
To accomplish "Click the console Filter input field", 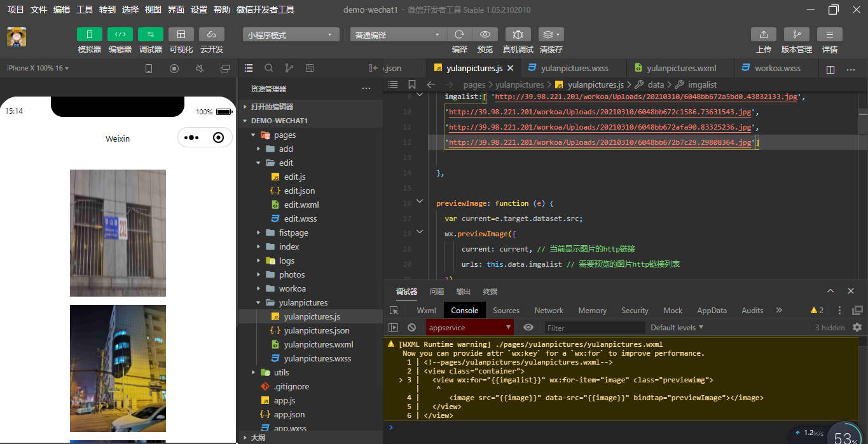I will [595, 328].
